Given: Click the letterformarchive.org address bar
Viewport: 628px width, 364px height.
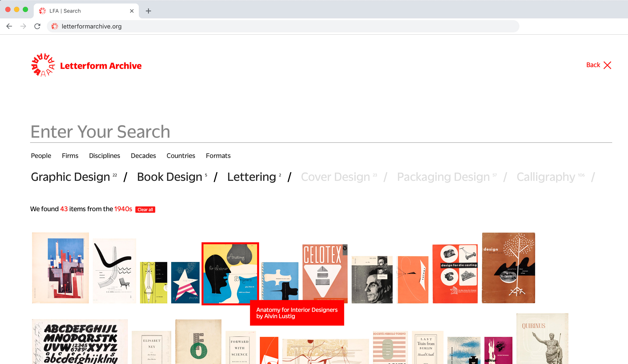Looking at the screenshot, I should 283,26.
